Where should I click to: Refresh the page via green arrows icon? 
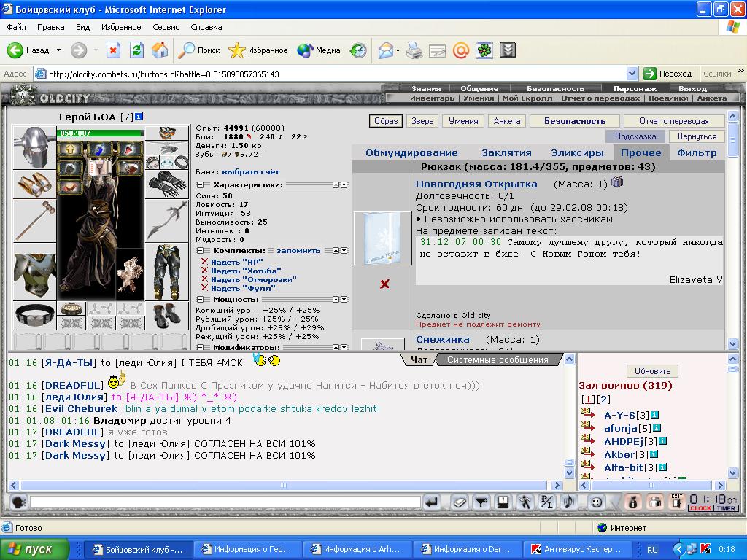[x=136, y=50]
